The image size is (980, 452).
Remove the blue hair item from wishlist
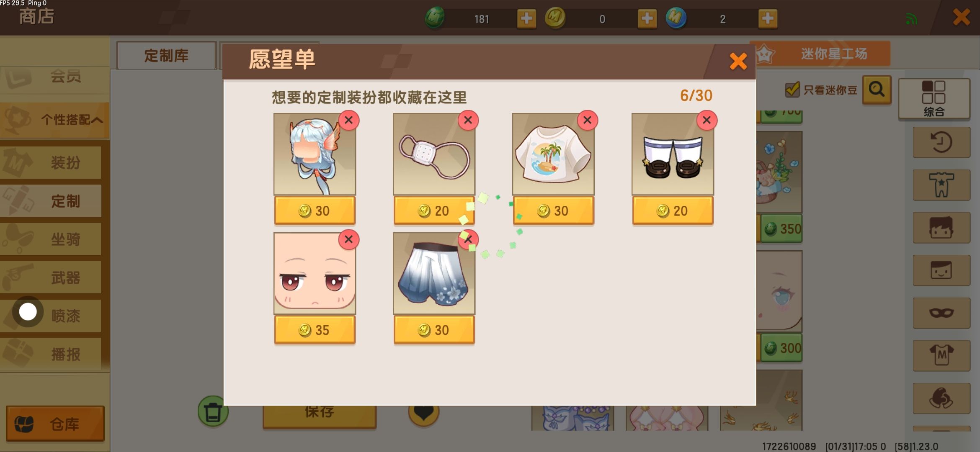point(348,121)
